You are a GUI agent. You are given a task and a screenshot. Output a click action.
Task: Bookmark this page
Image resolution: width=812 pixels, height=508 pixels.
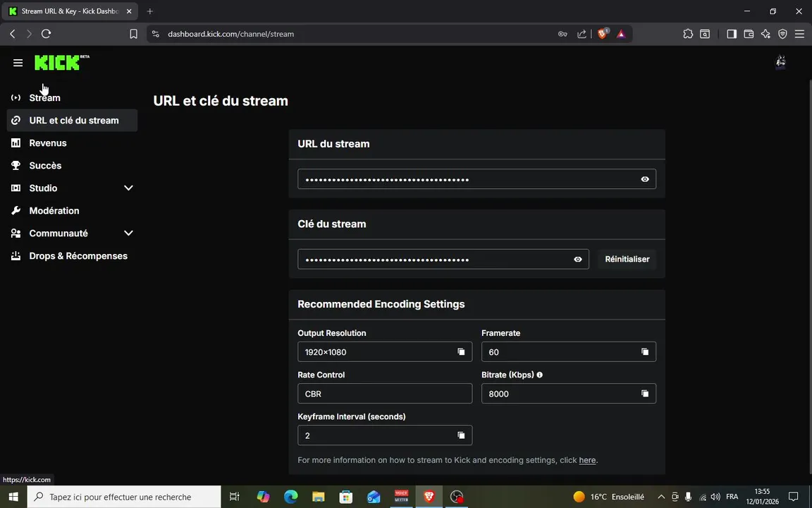click(x=134, y=34)
